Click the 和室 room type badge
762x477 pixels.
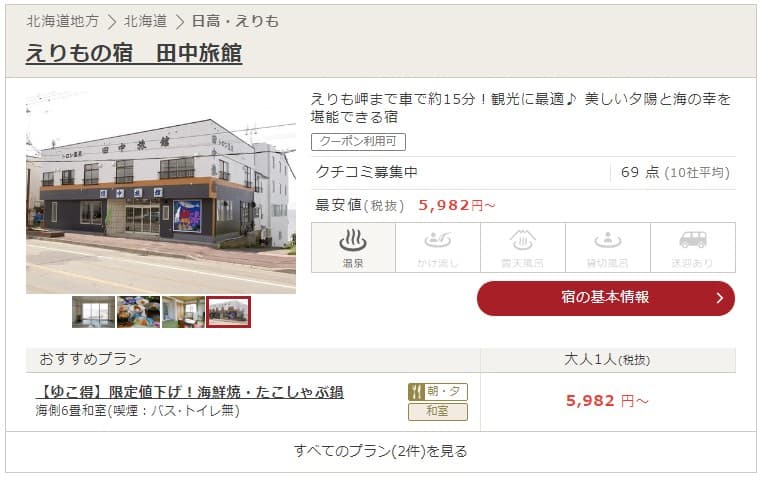[x=438, y=411]
